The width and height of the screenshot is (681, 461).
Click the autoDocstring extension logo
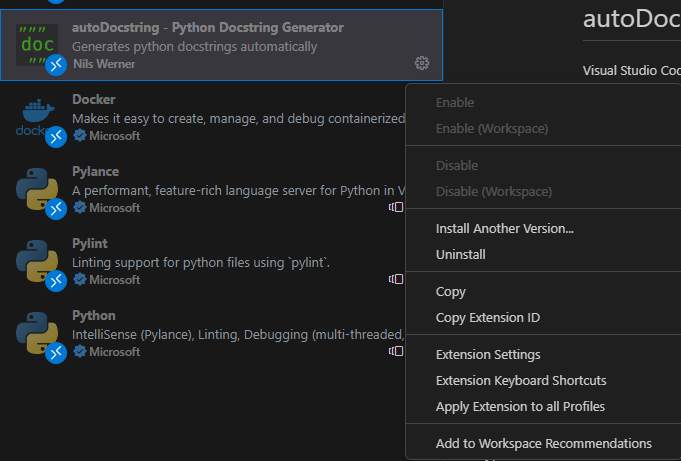click(37, 45)
